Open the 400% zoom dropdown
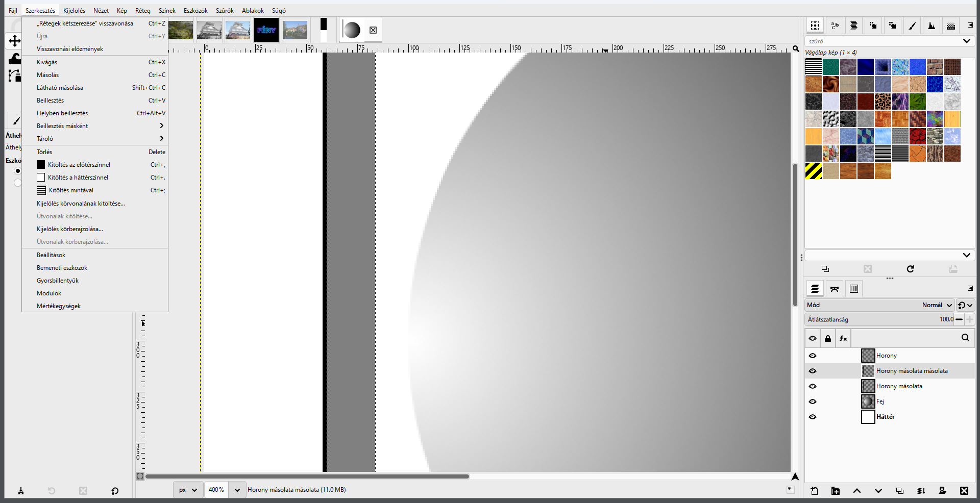980x503 pixels. [x=237, y=490]
